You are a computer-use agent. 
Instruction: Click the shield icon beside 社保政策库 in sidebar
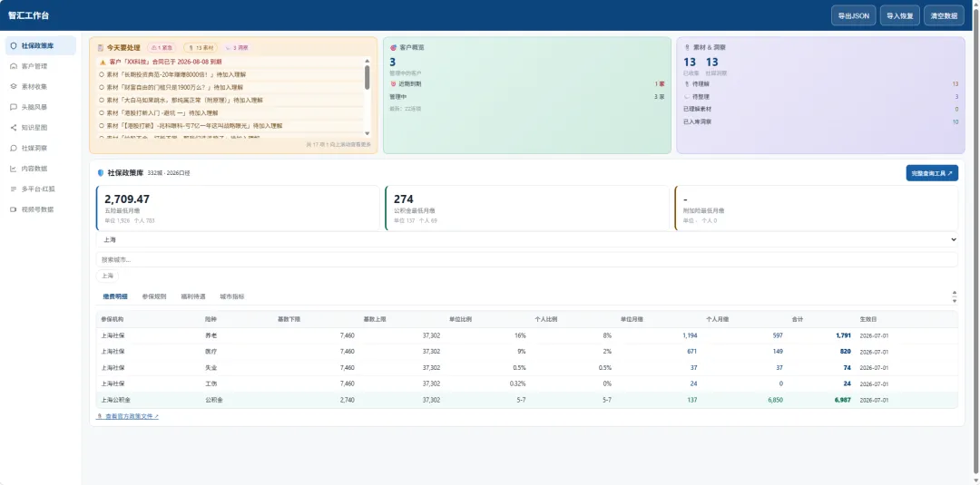pos(14,45)
